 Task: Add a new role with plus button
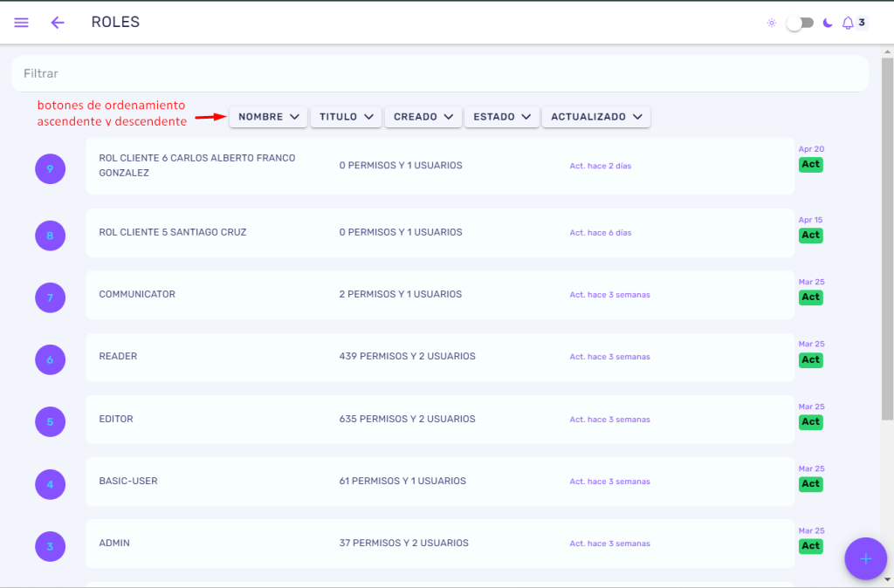point(865,559)
